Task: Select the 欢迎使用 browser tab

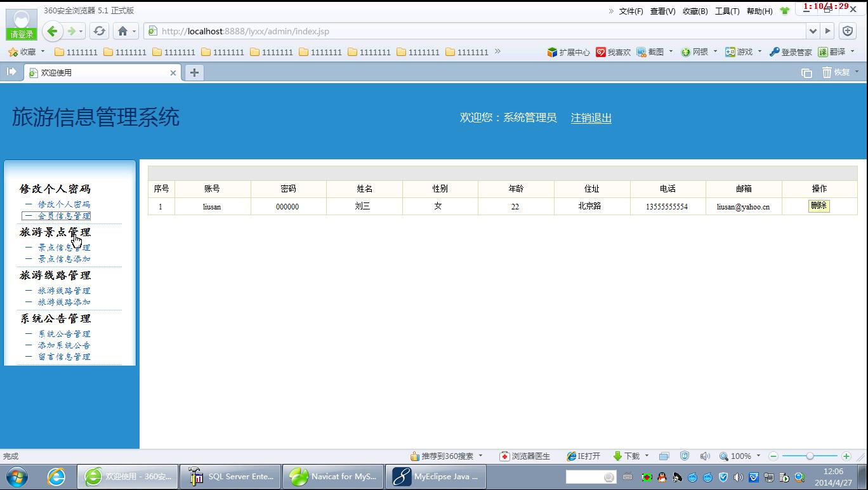Action: click(x=103, y=72)
